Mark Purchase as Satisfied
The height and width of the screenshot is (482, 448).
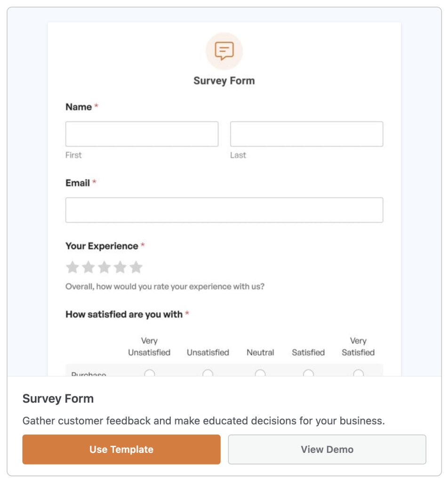tap(309, 373)
